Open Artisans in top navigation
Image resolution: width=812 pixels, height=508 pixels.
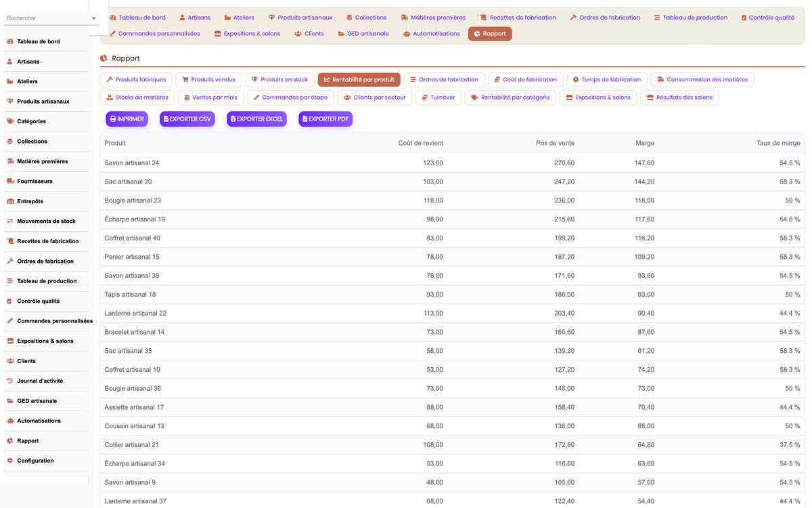(x=195, y=18)
